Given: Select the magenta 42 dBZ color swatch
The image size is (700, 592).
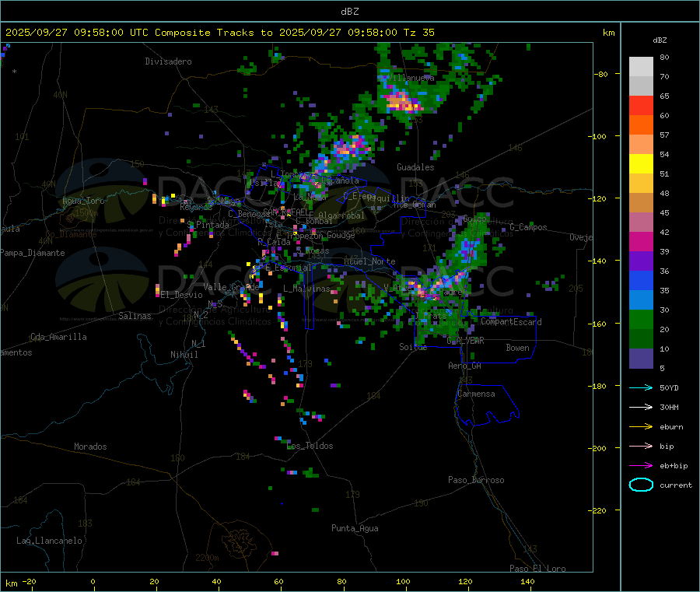Looking at the screenshot, I should tap(641, 241).
